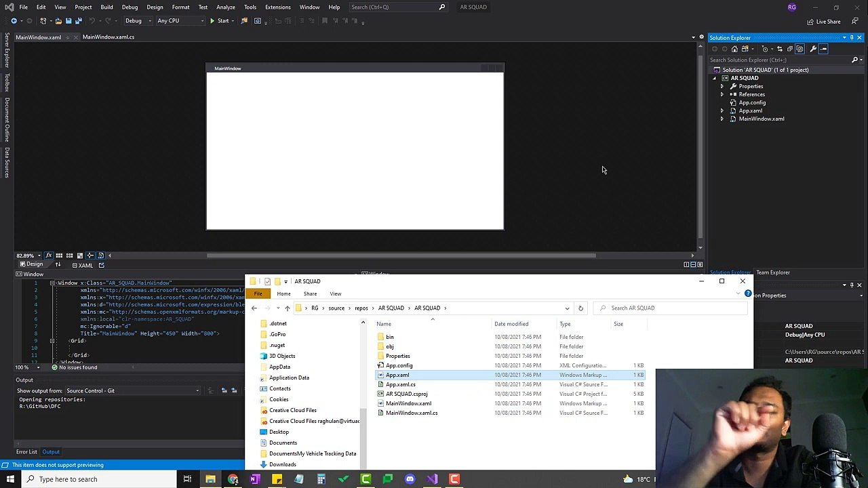Viewport: 868px width, 488px height.
Task: Select App.config in File Explorer list
Action: (399, 365)
